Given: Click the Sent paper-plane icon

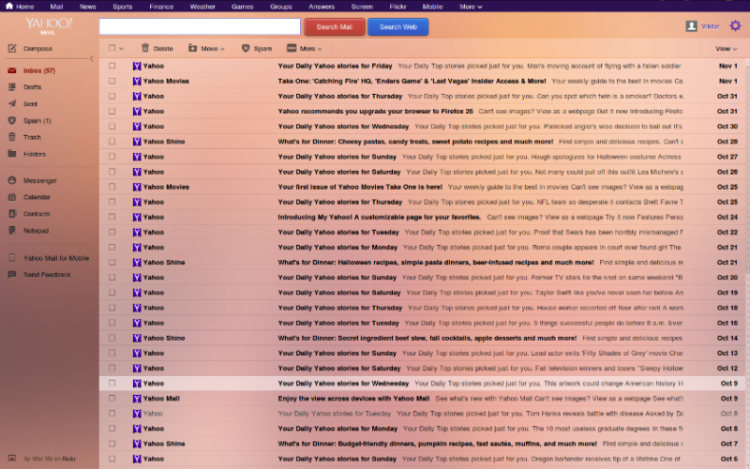Looking at the screenshot, I should coord(12,103).
